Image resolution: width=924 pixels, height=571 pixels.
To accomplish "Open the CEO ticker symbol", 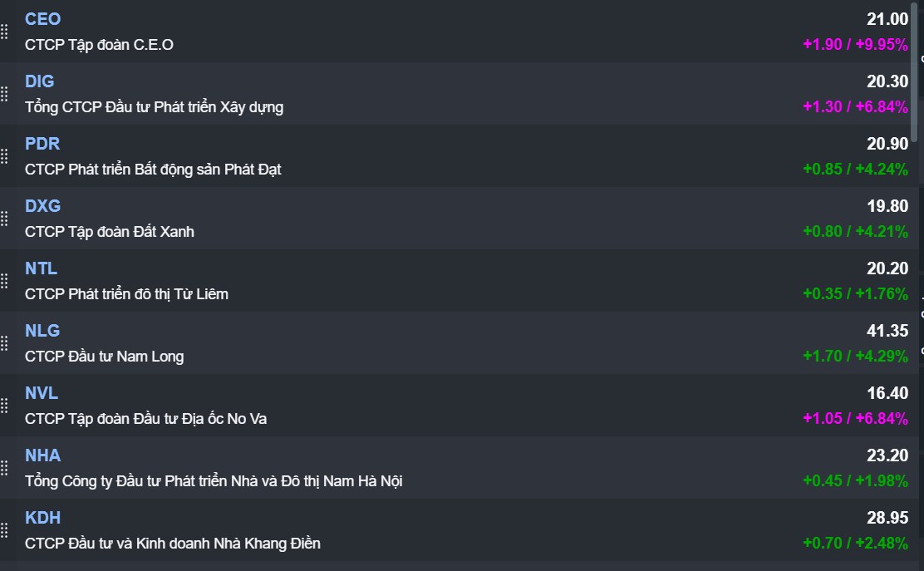I will (x=42, y=19).
